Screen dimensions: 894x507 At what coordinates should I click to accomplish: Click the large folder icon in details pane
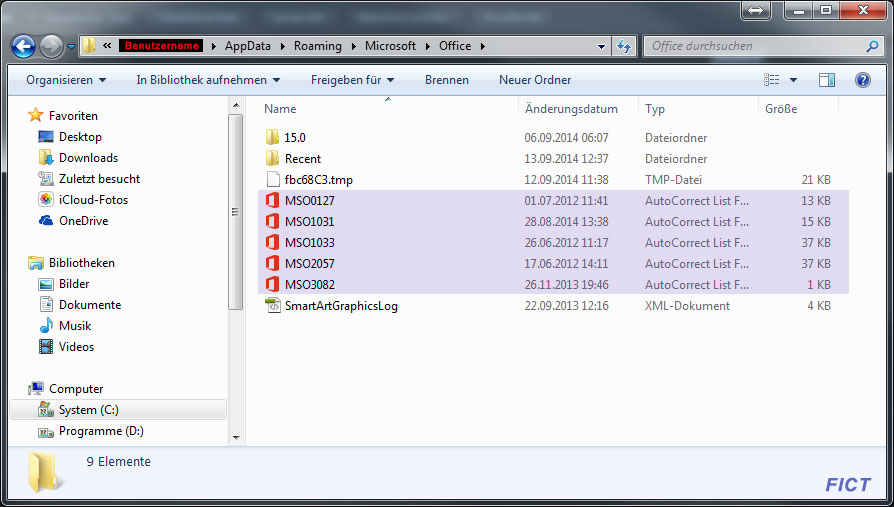[44, 471]
